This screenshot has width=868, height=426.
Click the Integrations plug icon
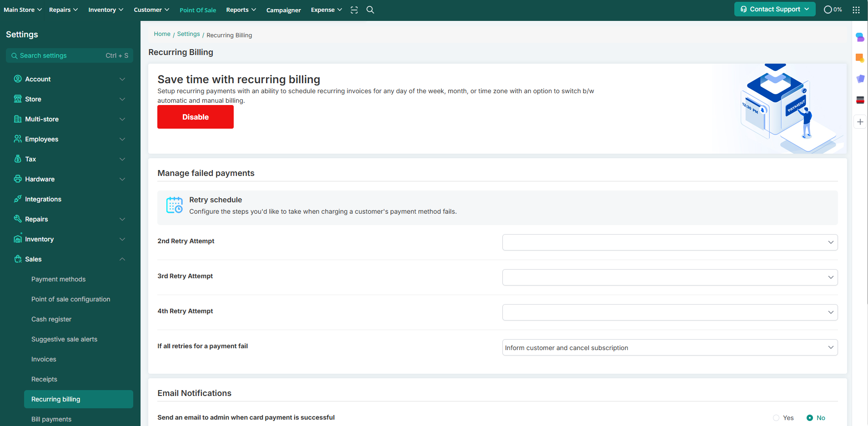coord(18,199)
